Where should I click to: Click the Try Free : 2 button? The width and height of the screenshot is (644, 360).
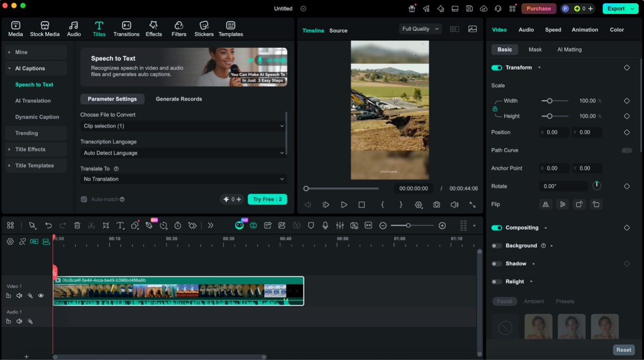(267, 199)
